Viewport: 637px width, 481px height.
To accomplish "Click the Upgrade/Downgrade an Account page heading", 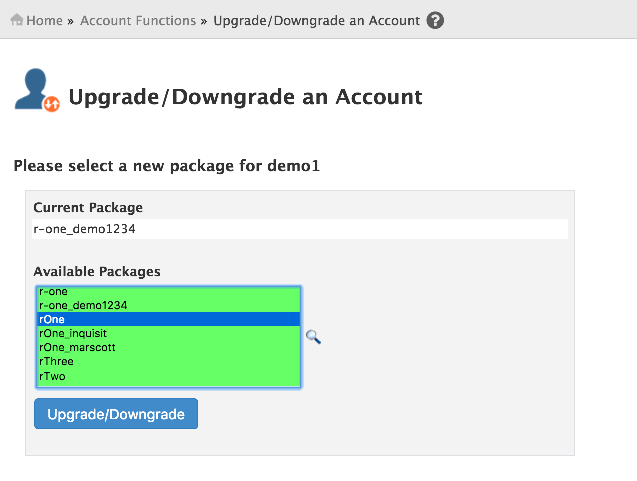I will tap(245, 97).
